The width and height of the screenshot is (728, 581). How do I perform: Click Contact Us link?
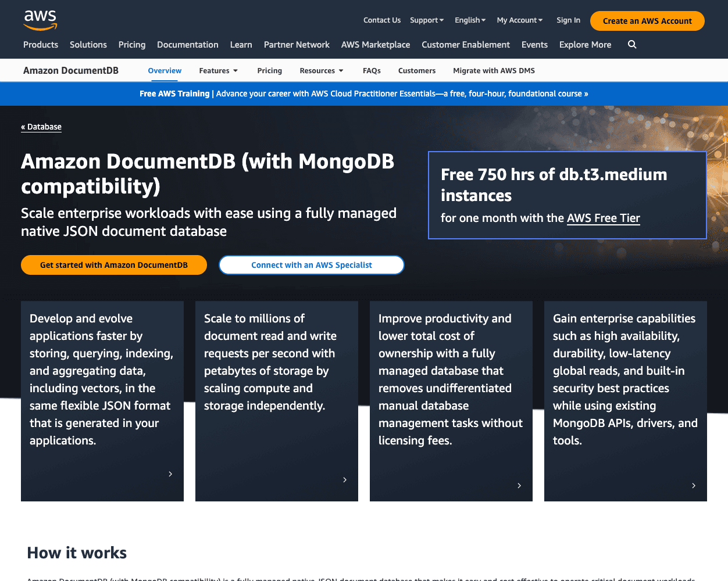pos(382,20)
